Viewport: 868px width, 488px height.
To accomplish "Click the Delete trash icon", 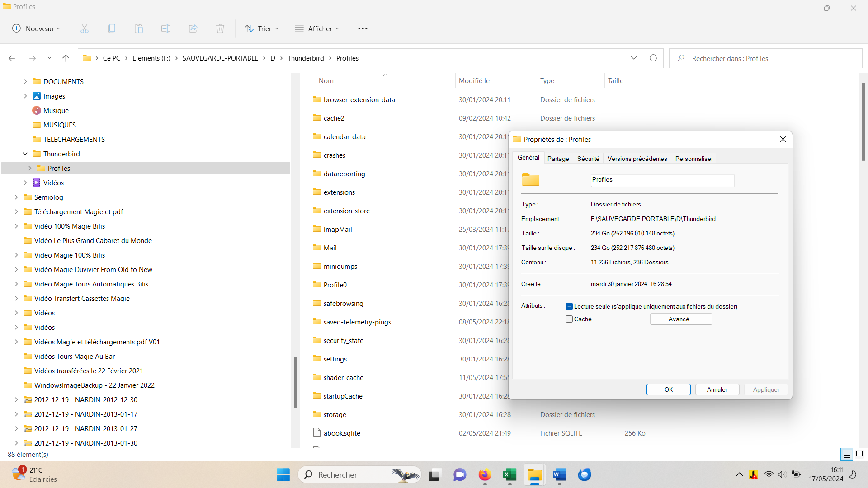I will click(x=220, y=28).
